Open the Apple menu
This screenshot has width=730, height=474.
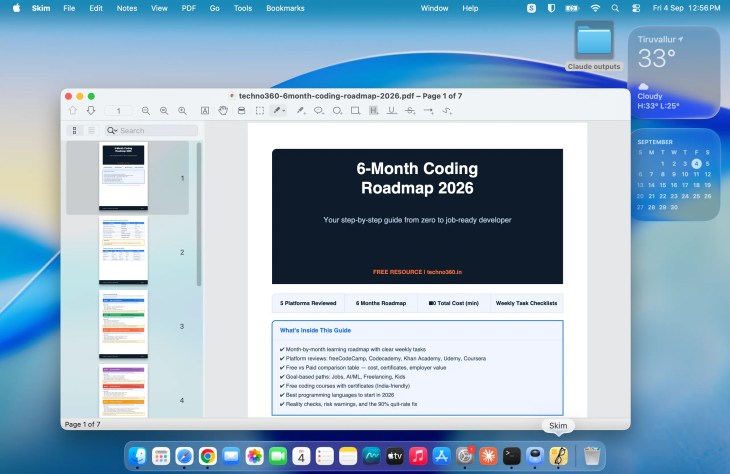point(16,8)
